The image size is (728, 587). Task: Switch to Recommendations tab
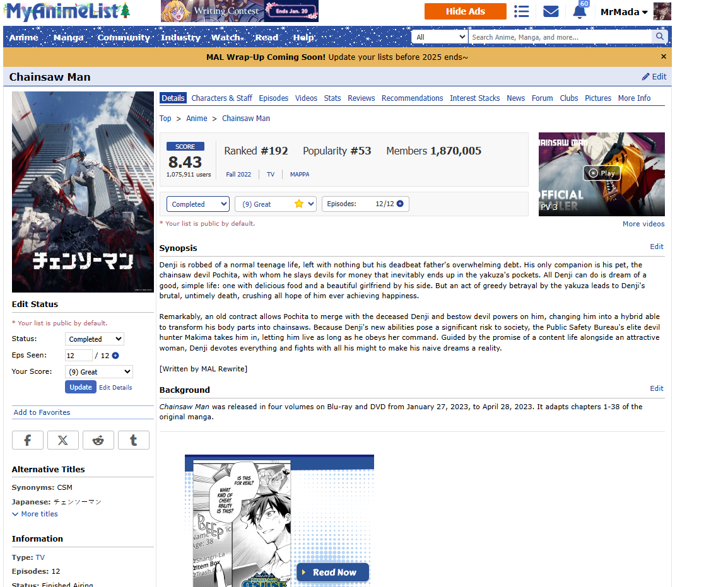(x=413, y=98)
